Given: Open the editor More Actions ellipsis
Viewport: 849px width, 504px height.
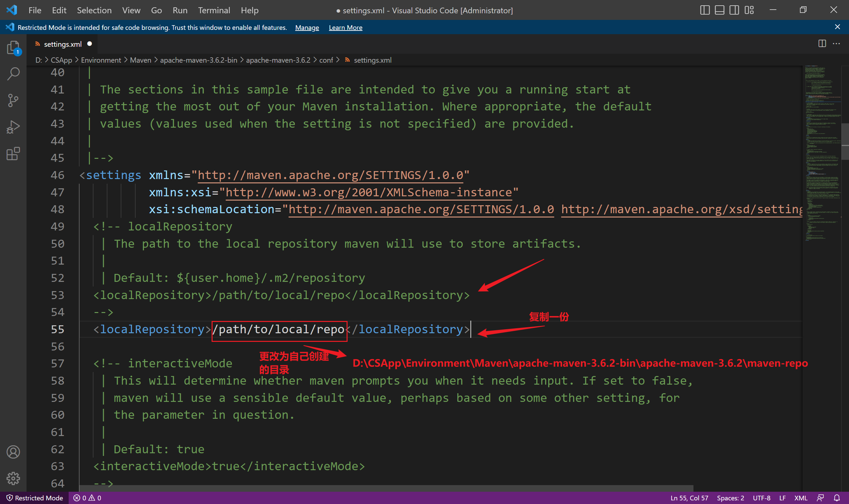Looking at the screenshot, I should click(x=836, y=44).
